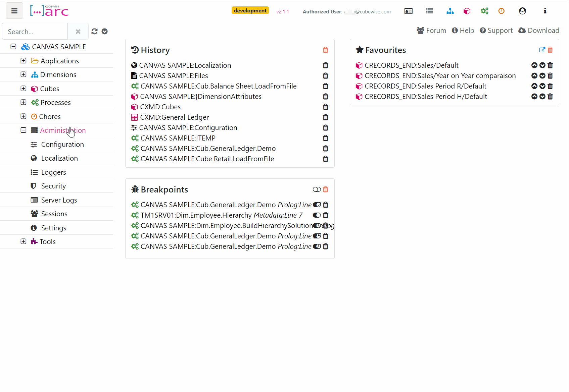The image size is (569, 392).
Task: Expand the Applications tree node
Action: [x=23, y=60]
